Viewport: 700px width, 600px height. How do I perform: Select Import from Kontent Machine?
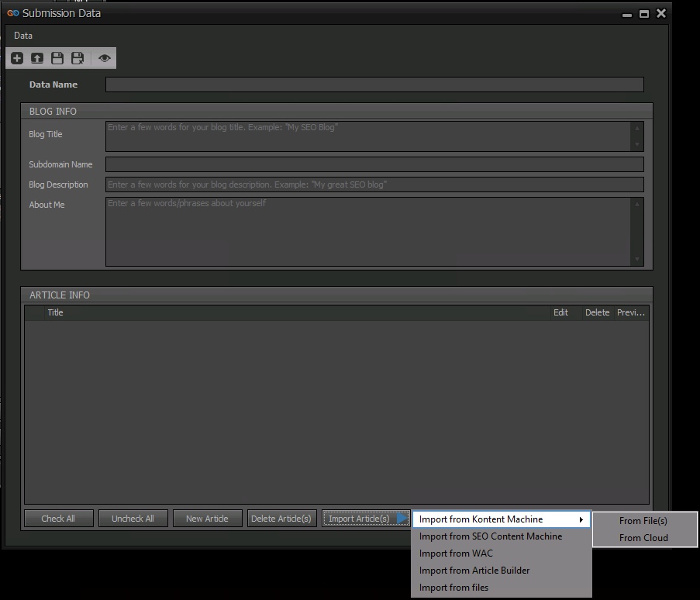coord(502,519)
